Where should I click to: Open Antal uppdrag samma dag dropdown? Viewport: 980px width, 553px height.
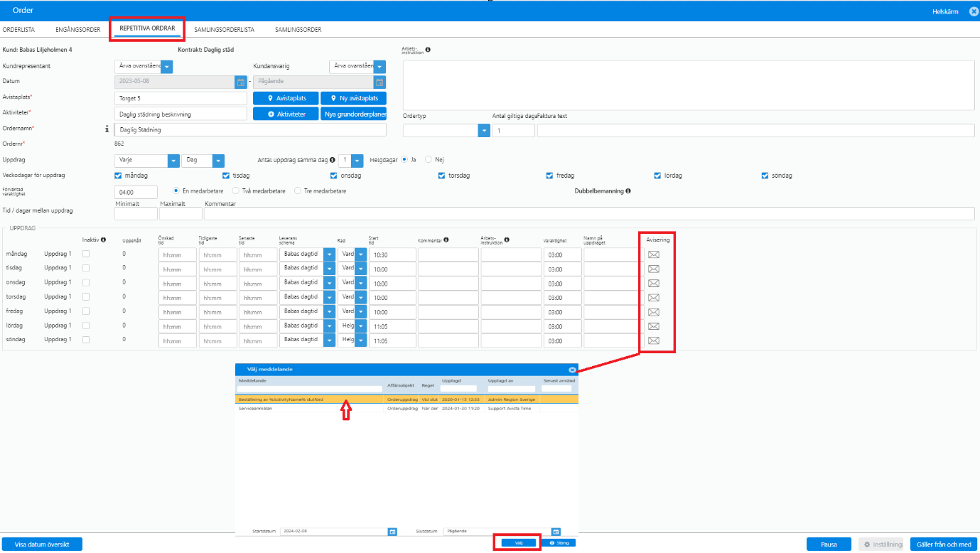[357, 161]
